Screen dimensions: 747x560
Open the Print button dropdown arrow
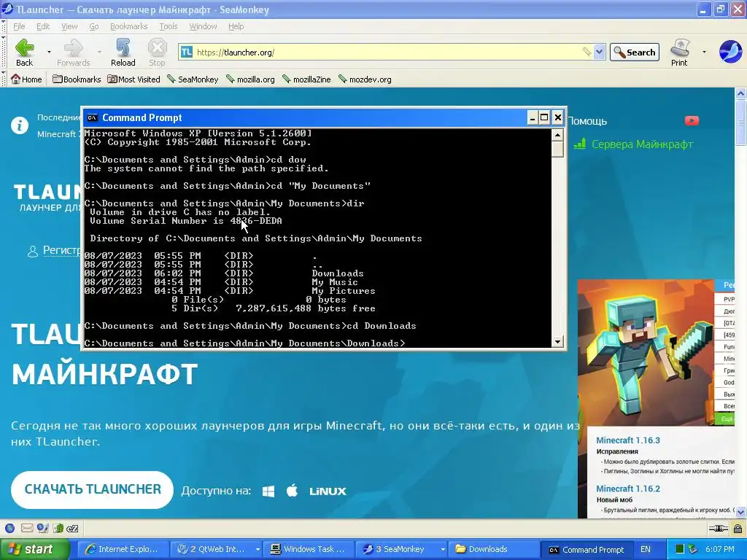pos(704,52)
